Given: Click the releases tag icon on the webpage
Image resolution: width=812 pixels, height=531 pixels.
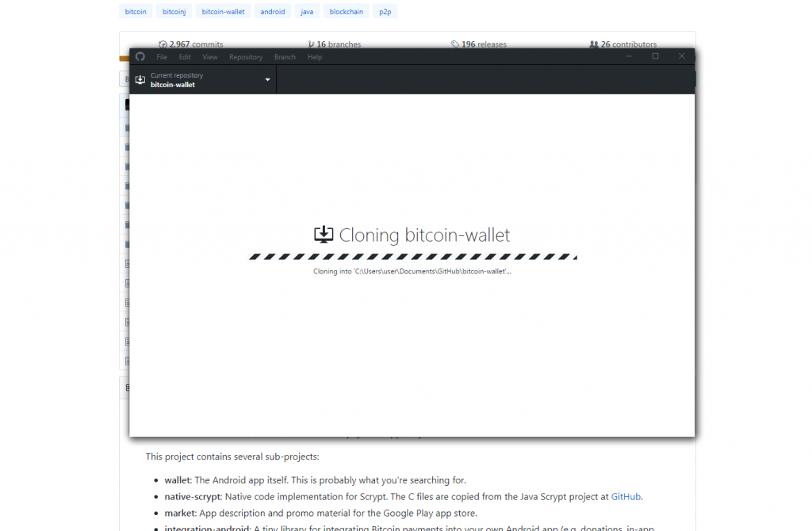Looking at the screenshot, I should [455, 44].
